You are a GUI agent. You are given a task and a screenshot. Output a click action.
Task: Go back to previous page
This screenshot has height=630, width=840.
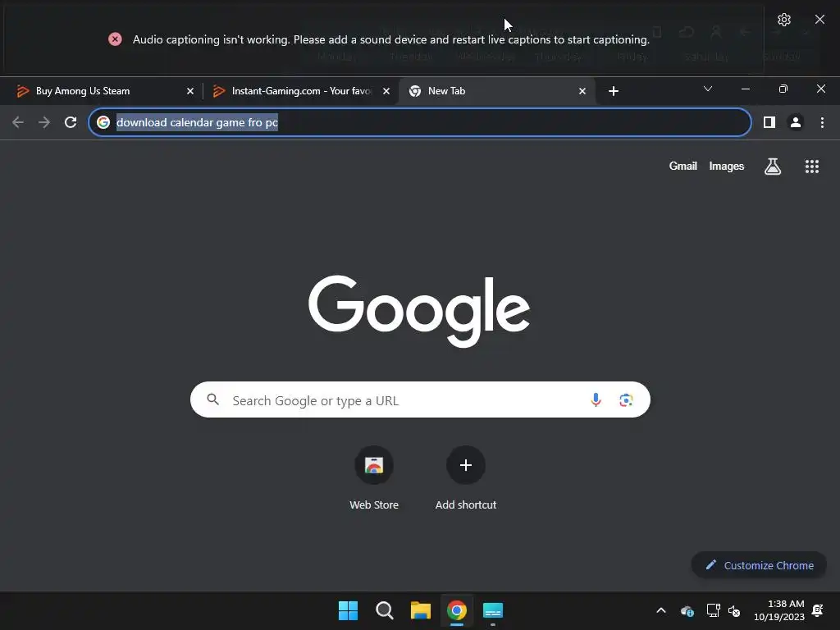[18, 122]
